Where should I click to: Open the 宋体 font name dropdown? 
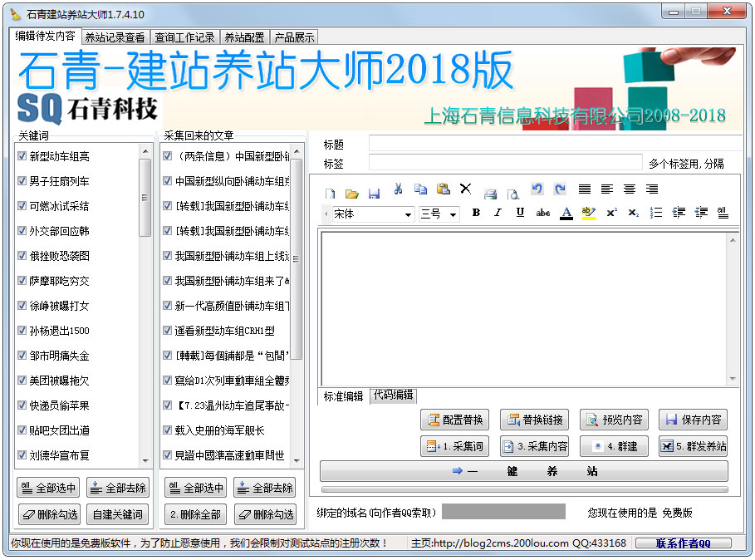(409, 214)
